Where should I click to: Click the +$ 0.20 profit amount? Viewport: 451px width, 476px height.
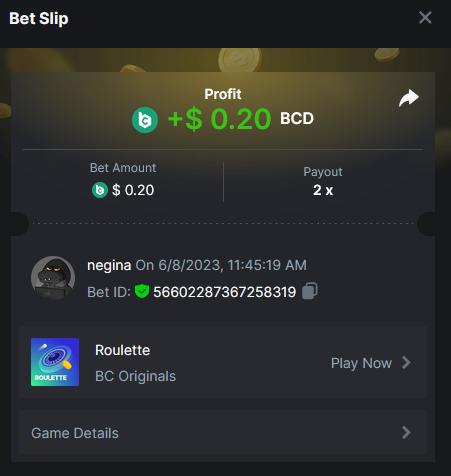pyautogui.click(x=219, y=119)
